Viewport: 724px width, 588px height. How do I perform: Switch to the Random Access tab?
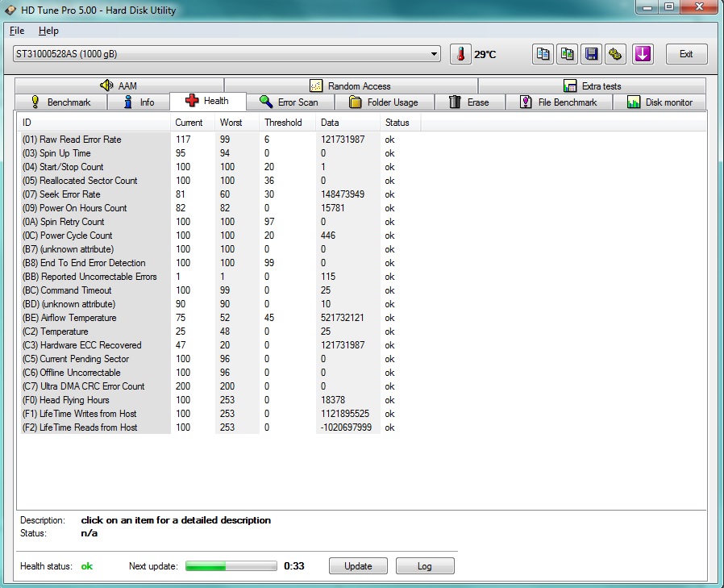click(351, 86)
